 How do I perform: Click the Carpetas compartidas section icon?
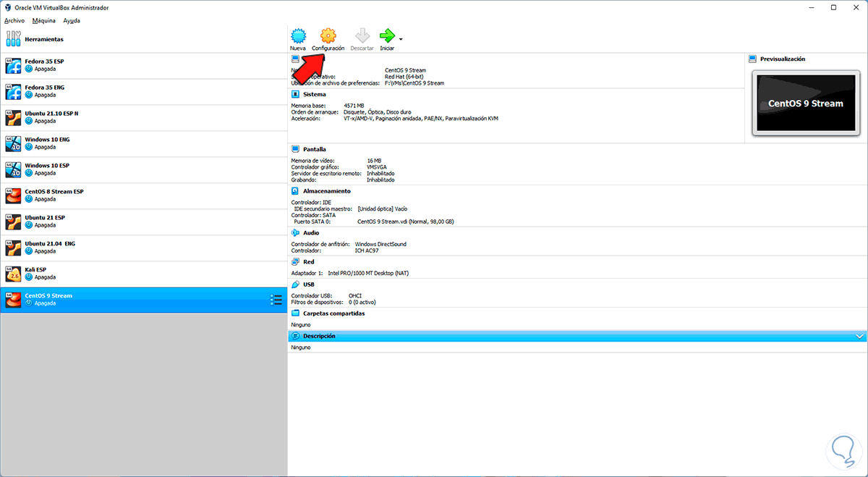coord(296,313)
